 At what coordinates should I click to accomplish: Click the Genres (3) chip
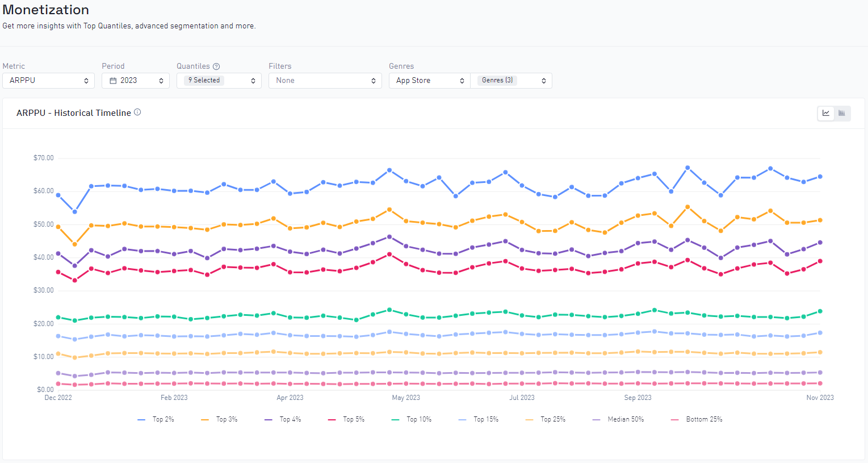[x=497, y=80]
